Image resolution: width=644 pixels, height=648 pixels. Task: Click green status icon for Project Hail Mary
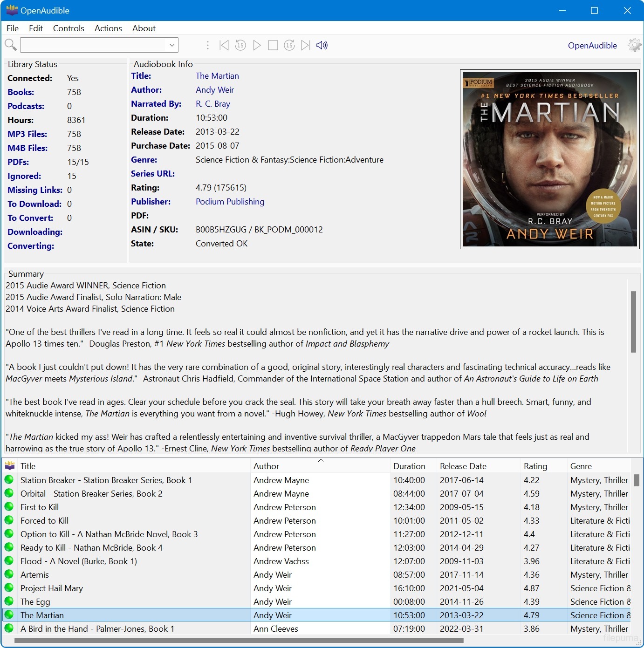tap(9, 588)
